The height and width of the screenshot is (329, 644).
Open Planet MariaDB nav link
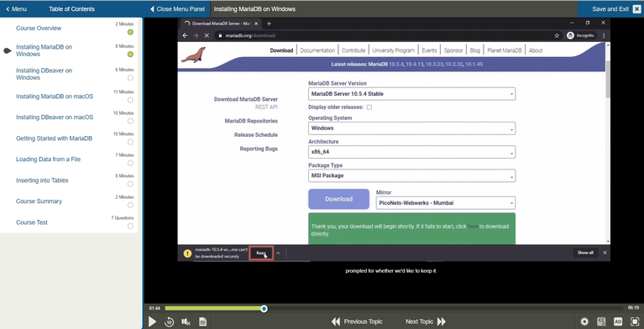[x=505, y=50]
